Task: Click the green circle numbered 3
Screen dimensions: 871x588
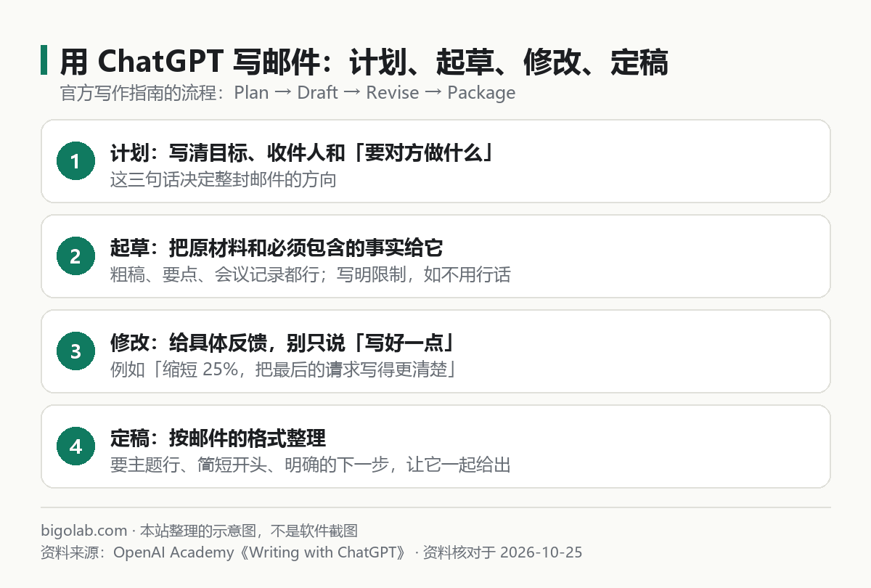Action: coord(75,351)
